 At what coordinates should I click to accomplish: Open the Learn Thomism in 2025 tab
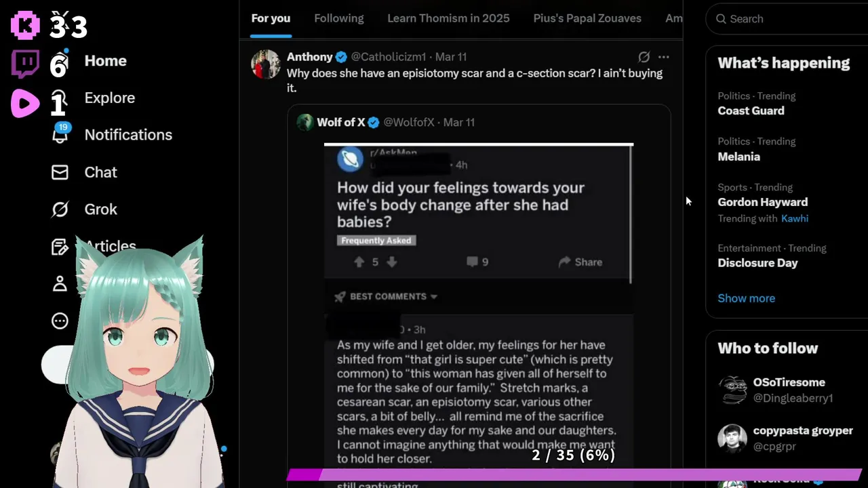(448, 18)
